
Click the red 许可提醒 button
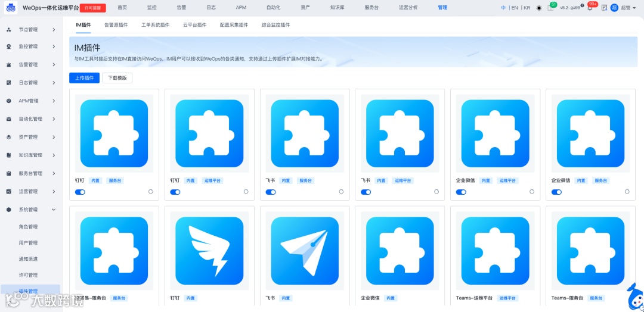click(93, 8)
